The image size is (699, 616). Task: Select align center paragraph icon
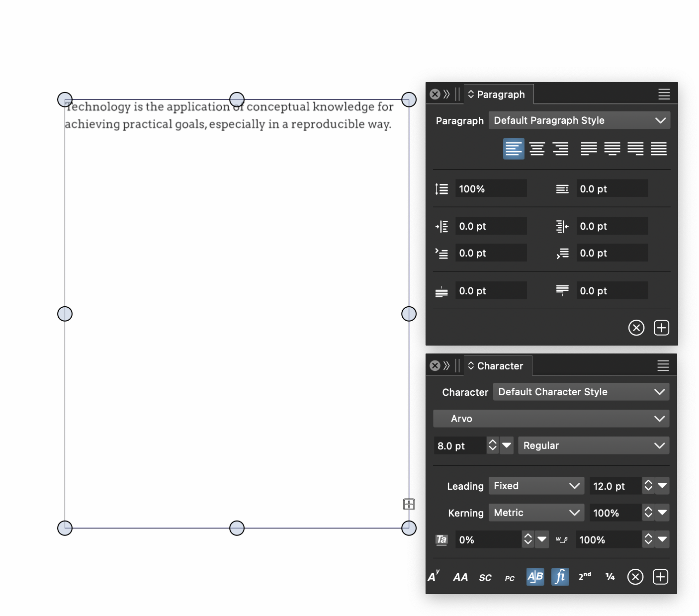pos(537,149)
